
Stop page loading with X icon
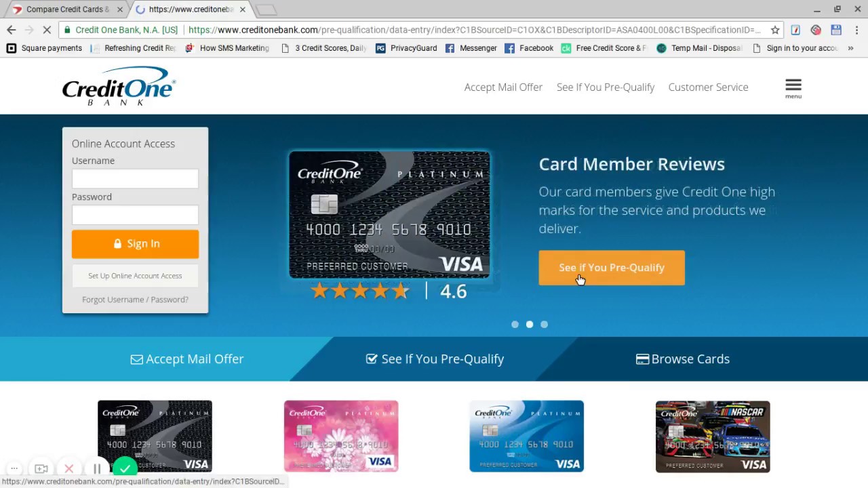click(46, 30)
